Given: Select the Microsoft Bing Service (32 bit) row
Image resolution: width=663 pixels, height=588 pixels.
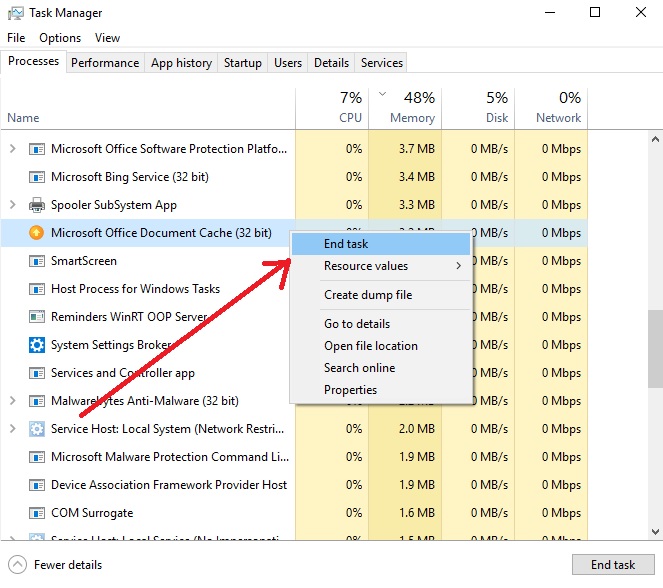Looking at the screenshot, I should [294, 177].
